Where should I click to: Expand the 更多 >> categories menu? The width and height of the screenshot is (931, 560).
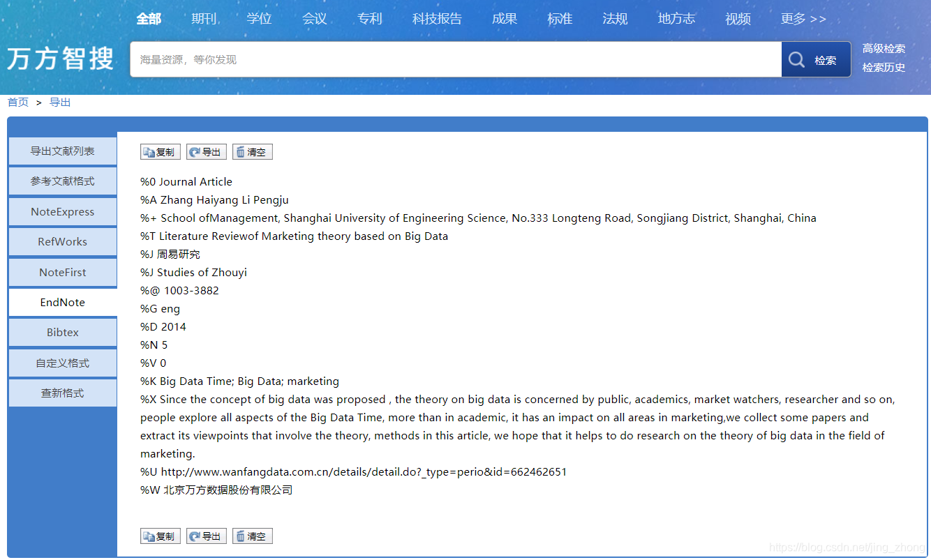pyautogui.click(x=803, y=19)
